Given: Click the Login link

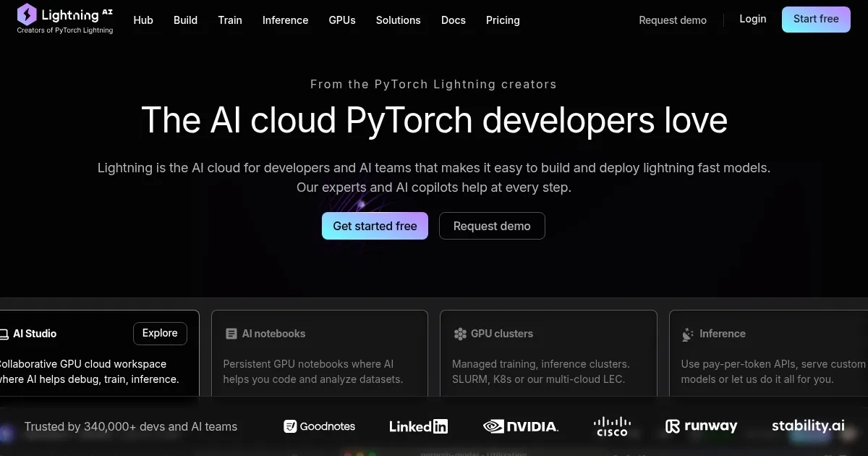Looking at the screenshot, I should (752, 19).
